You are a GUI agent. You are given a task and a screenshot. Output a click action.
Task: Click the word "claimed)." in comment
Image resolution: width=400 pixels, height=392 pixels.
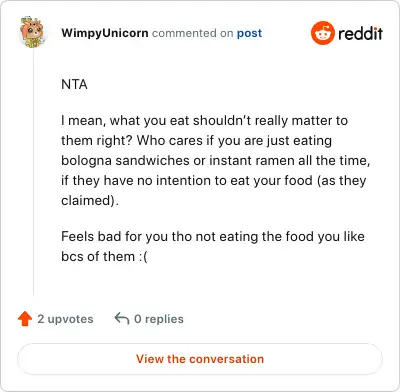pyautogui.click(x=90, y=201)
